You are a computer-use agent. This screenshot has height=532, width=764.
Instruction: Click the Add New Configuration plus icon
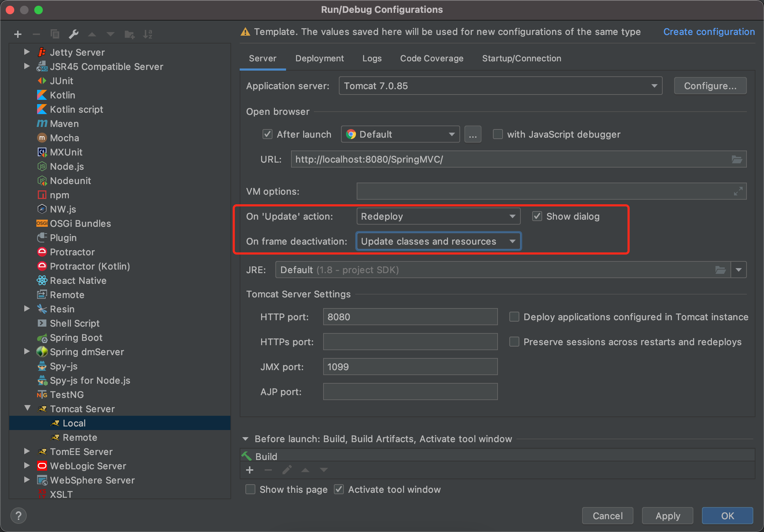pyautogui.click(x=18, y=34)
